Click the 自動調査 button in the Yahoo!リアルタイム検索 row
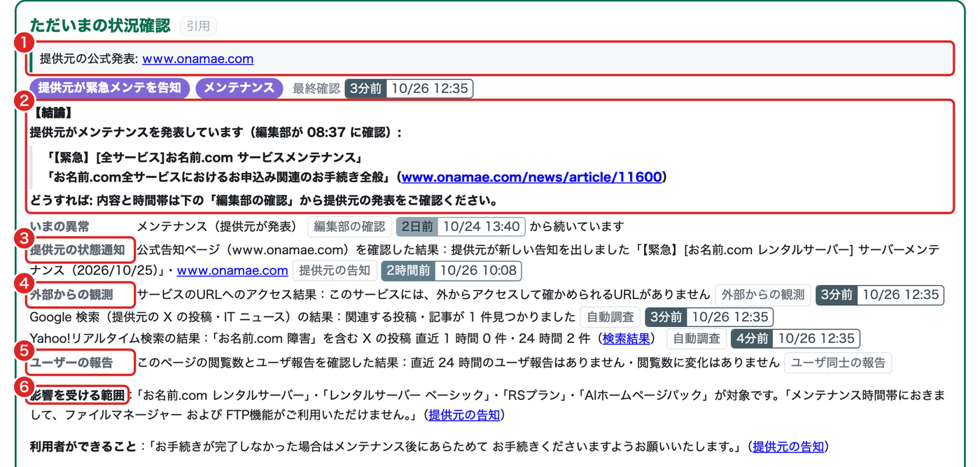Image resolution: width=980 pixels, height=467 pixels. click(696, 339)
